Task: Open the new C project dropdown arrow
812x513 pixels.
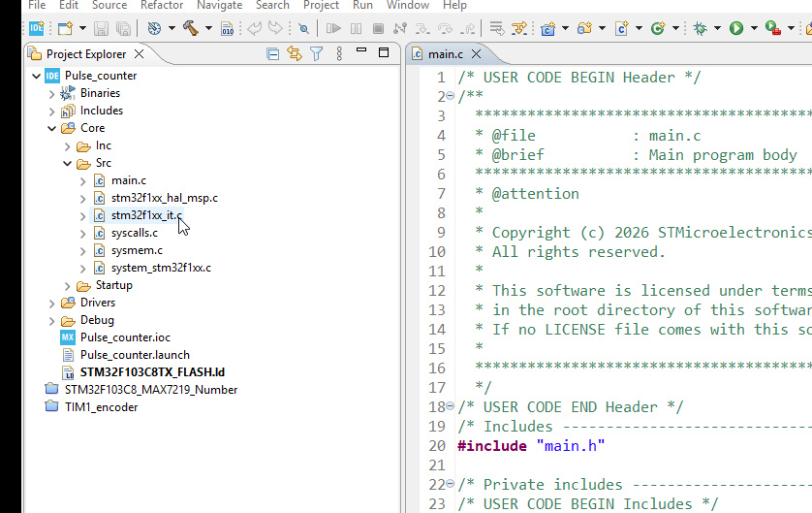Action: (x=565, y=28)
